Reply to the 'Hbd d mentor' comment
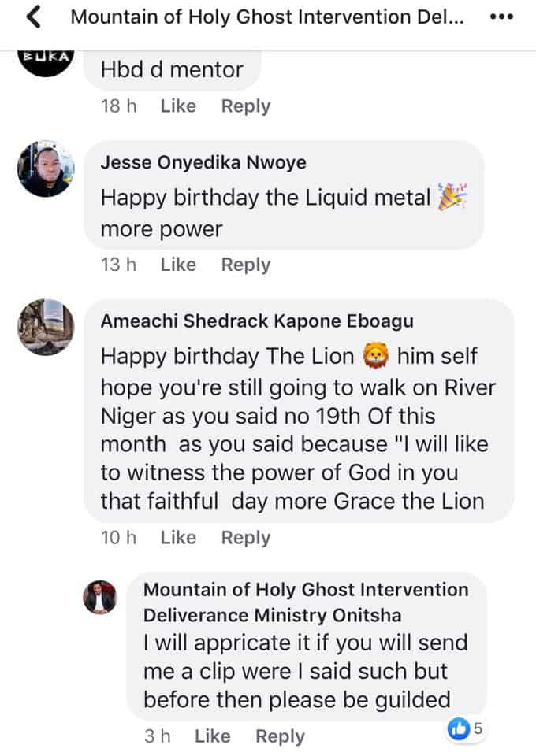 tap(245, 106)
